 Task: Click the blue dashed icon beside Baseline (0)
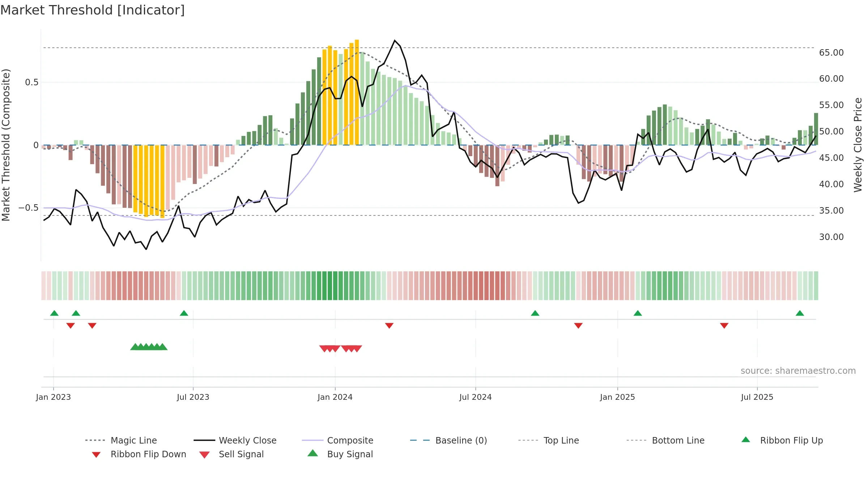pos(420,440)
